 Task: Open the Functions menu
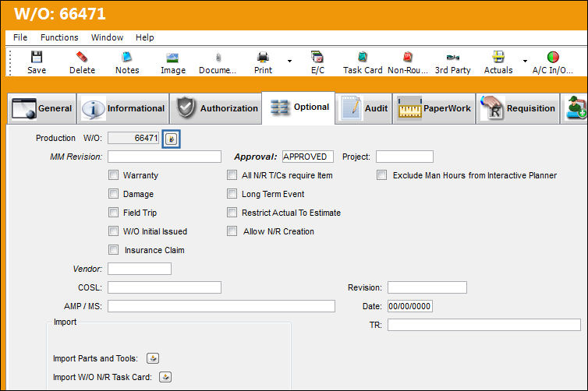pyautogui.click(x=59, y=38)
